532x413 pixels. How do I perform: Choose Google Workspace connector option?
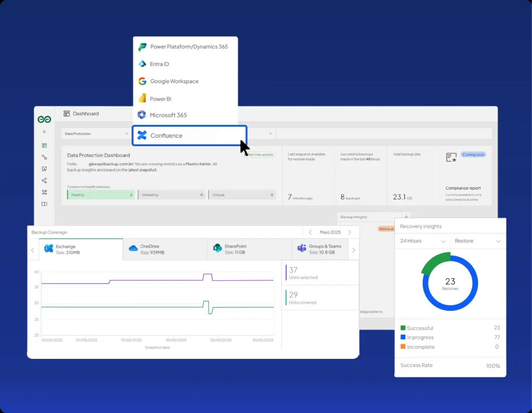click(174, 81)
